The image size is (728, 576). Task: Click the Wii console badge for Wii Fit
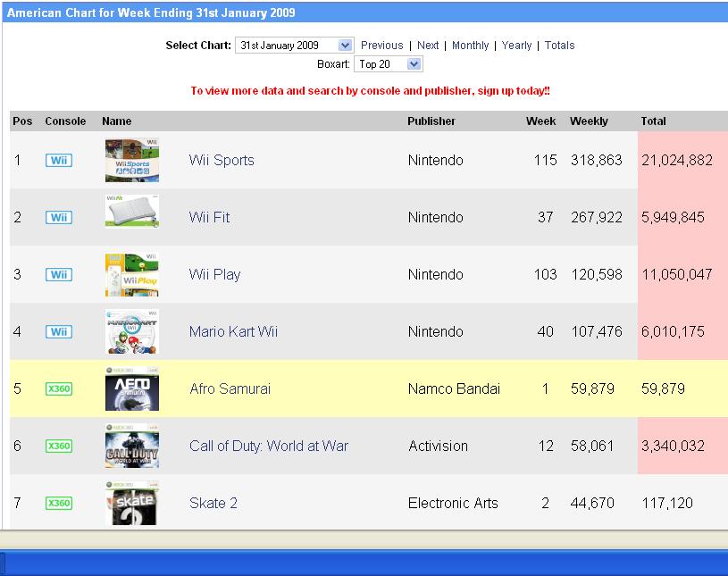coord(59,217)
